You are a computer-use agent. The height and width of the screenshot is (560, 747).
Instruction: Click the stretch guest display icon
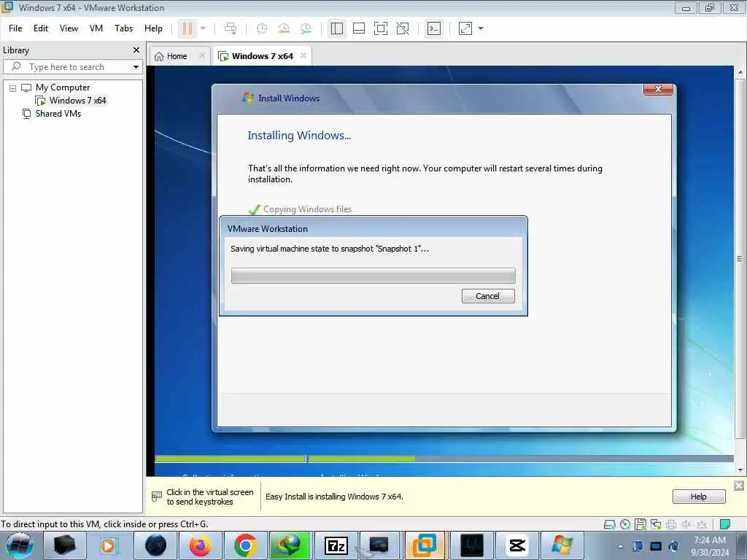[465, 28]
